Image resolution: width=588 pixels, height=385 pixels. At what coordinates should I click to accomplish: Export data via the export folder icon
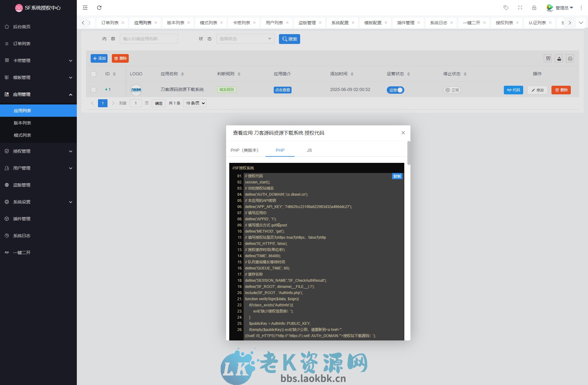[x=559, y=58]
